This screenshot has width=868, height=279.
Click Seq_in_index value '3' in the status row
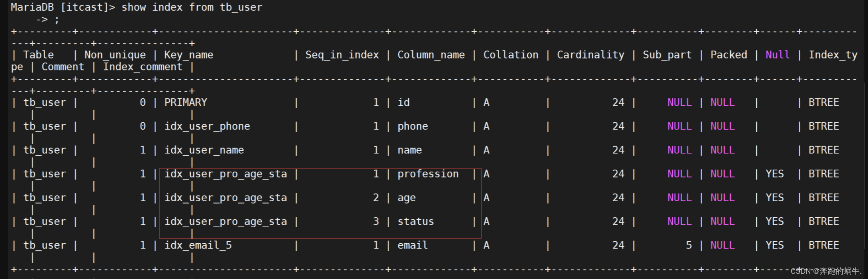376,222
